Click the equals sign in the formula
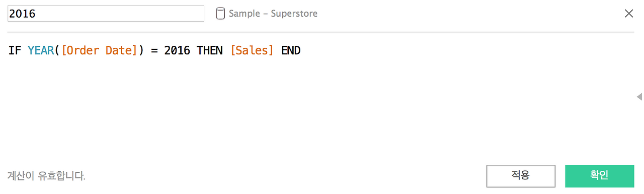The height and width of the screenshot is (194, 644). [x=154, y=51]
